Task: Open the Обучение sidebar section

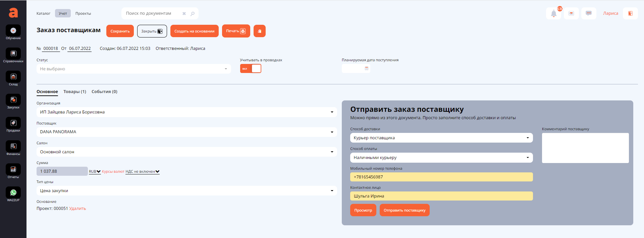Action: pos(13,31)
